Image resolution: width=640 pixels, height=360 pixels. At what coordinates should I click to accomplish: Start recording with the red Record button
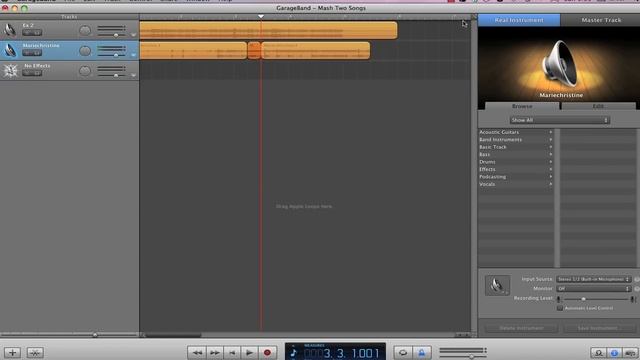pos(267,353)
